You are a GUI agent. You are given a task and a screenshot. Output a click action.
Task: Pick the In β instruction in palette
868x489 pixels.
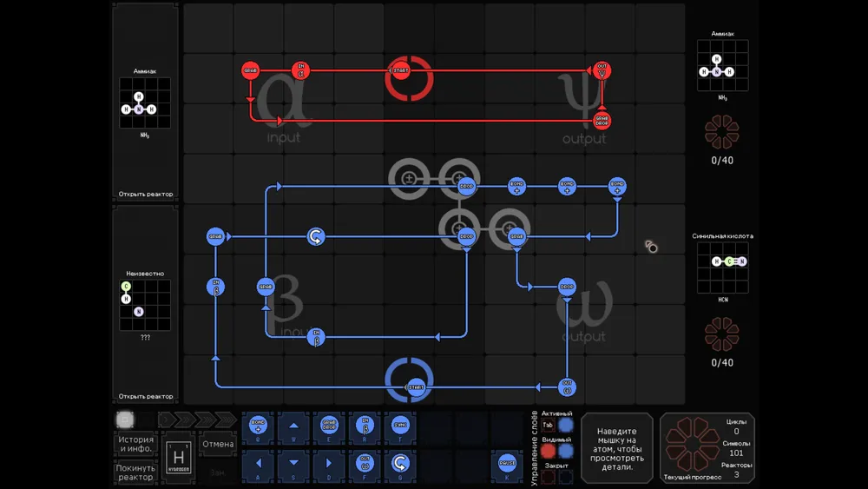point(365,426)
